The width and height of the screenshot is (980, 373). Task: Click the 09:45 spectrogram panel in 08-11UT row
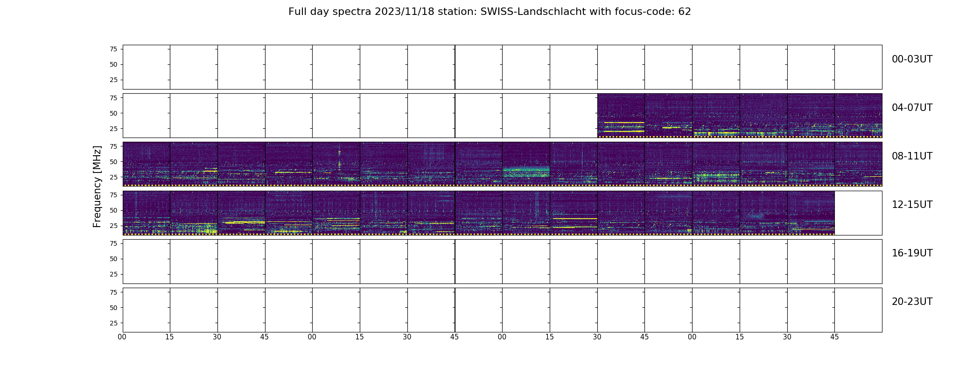[x=479, y=164]
